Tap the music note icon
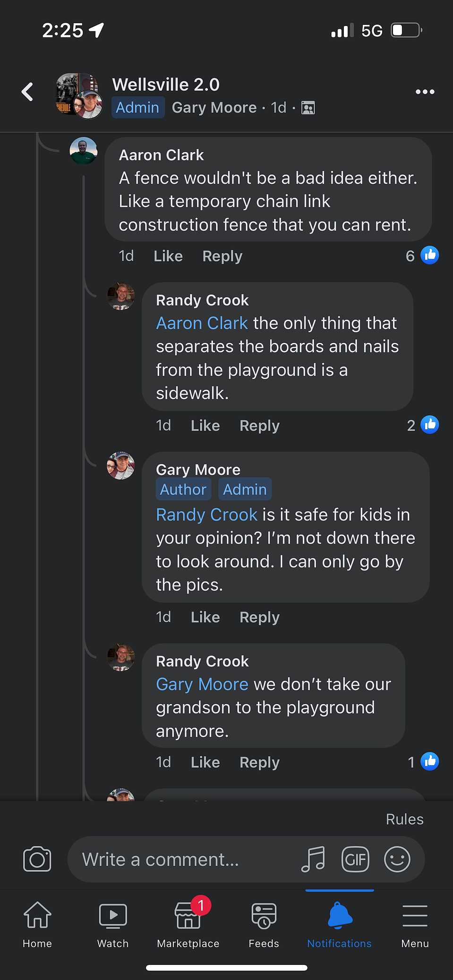Screen dimensions: 453x980 pyautogui.click(x=313, y=859)
